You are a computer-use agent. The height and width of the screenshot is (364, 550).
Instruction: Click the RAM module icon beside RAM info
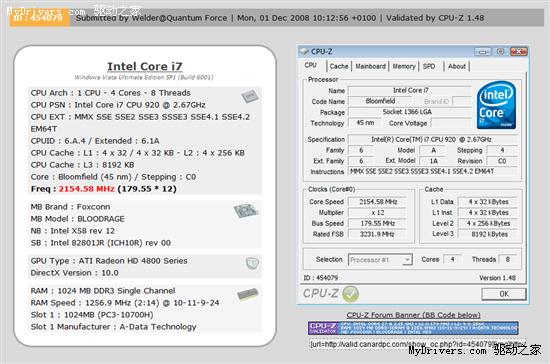(x=248, y=294)
